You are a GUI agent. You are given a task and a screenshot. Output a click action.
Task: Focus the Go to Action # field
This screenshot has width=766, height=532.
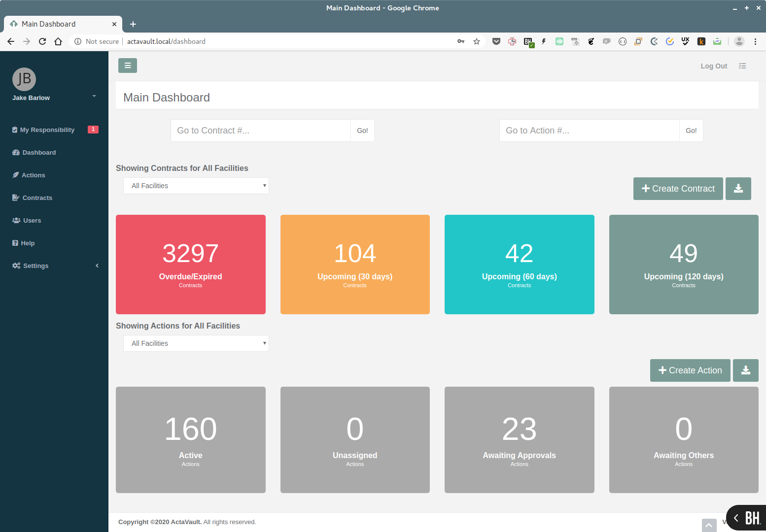[590, 131]
